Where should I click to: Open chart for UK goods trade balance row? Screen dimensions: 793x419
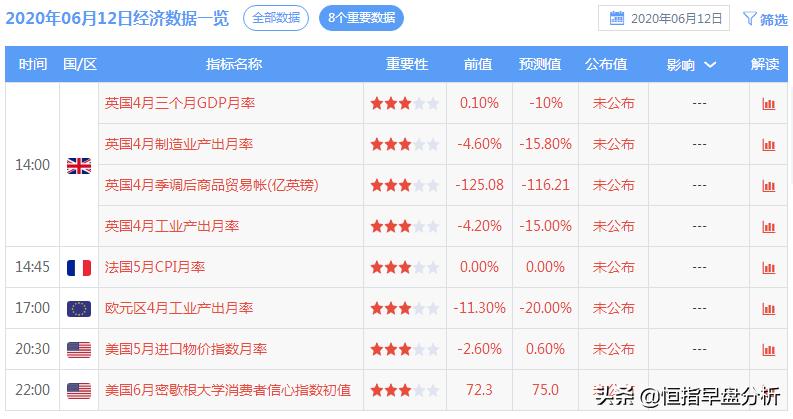pyautogui.click(x=768, y=185)
